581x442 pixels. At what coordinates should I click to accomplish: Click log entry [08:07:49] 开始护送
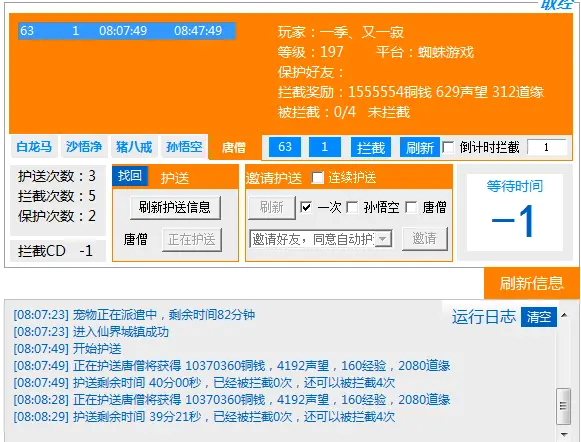click(x=67, y=349)
